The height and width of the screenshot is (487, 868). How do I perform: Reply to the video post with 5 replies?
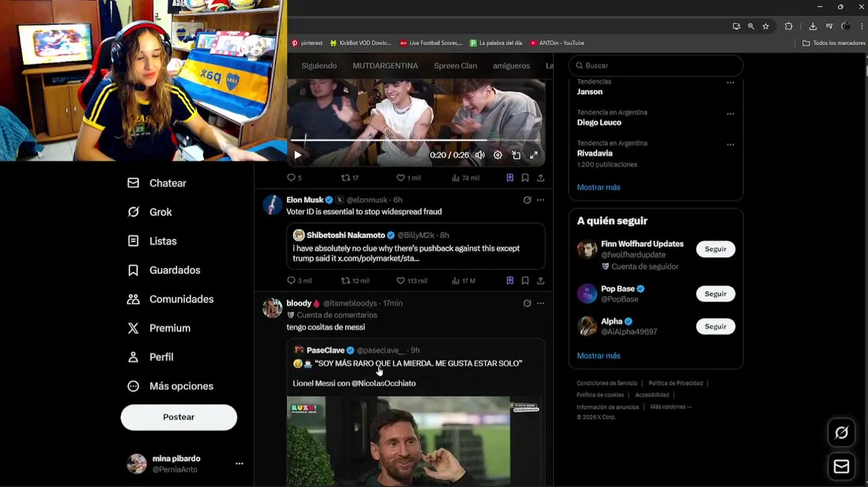click(x=294, y=178)
